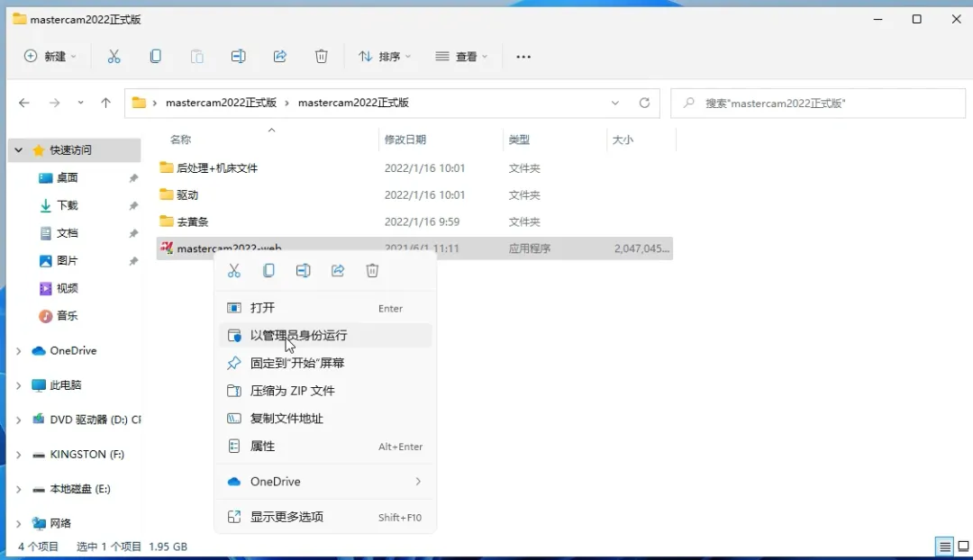Open the 新建 (New) dropdown button

pos(50,57)
